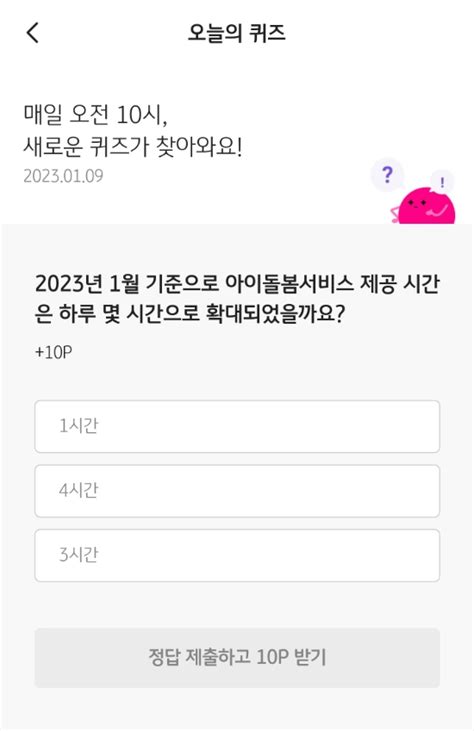Click the +10P reward label

53,352
